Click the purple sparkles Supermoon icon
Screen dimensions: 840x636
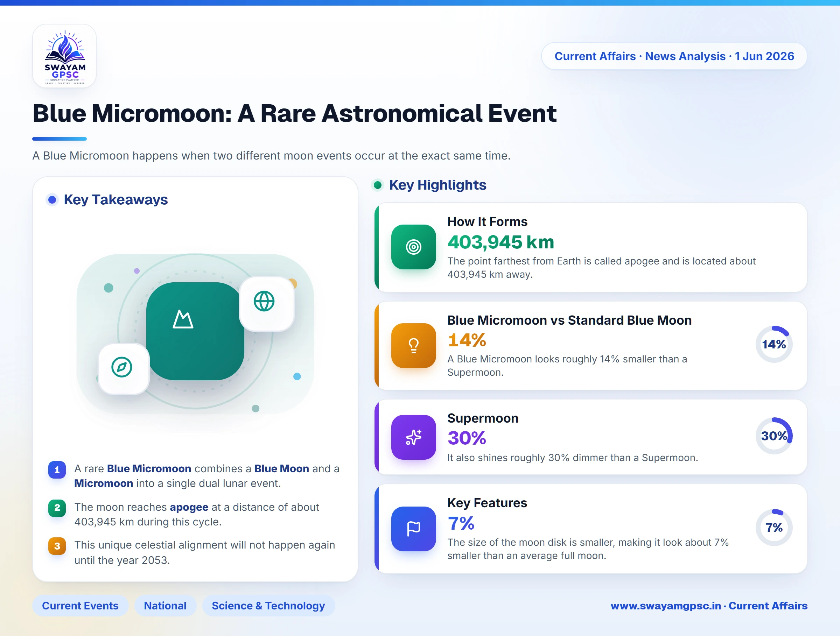(414, 437)
